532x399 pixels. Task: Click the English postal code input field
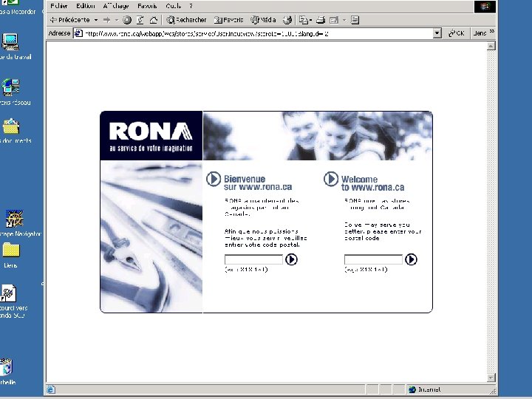pyautogui.click(x=373, y=259)
